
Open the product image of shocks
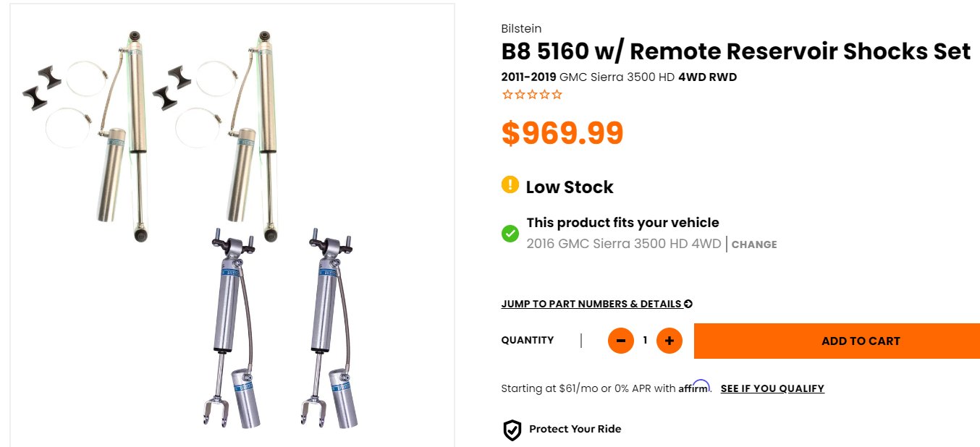tap(232, 226)
